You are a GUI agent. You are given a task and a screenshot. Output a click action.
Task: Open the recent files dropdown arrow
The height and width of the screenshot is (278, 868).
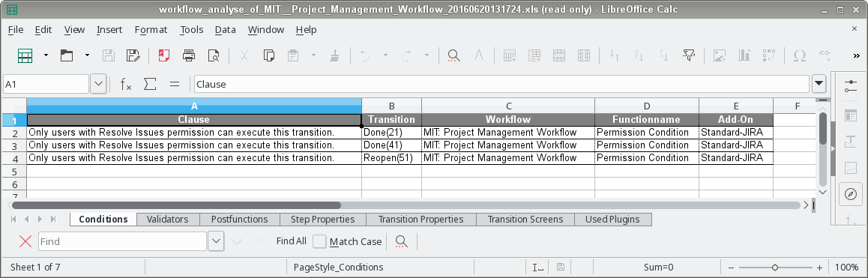(x=87, y=55)
